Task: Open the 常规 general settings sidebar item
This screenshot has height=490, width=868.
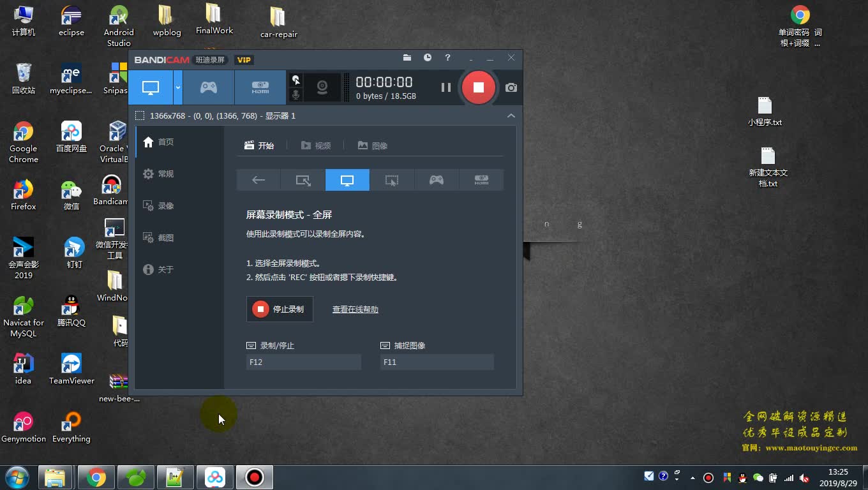Action: click(179, 174)
